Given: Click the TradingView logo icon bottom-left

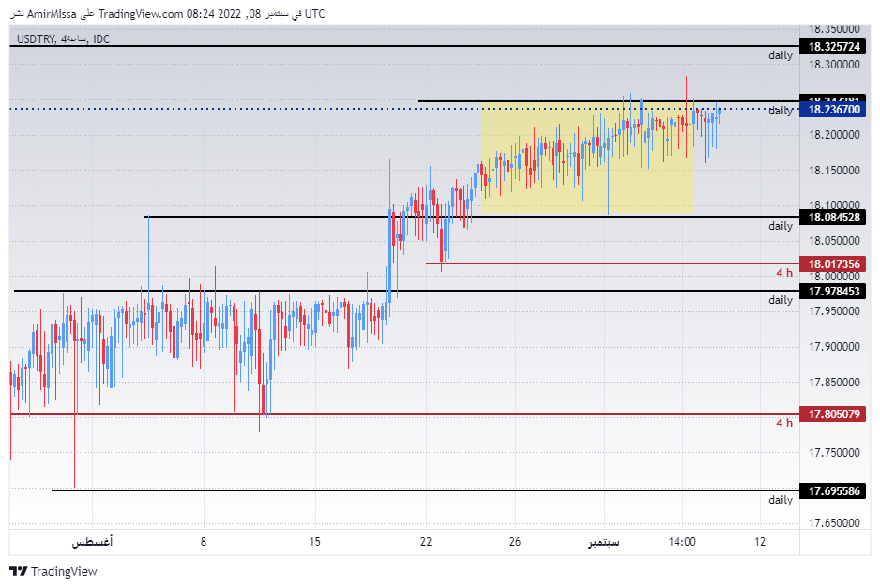Looking at the screenshot, I should pos(19,570).
